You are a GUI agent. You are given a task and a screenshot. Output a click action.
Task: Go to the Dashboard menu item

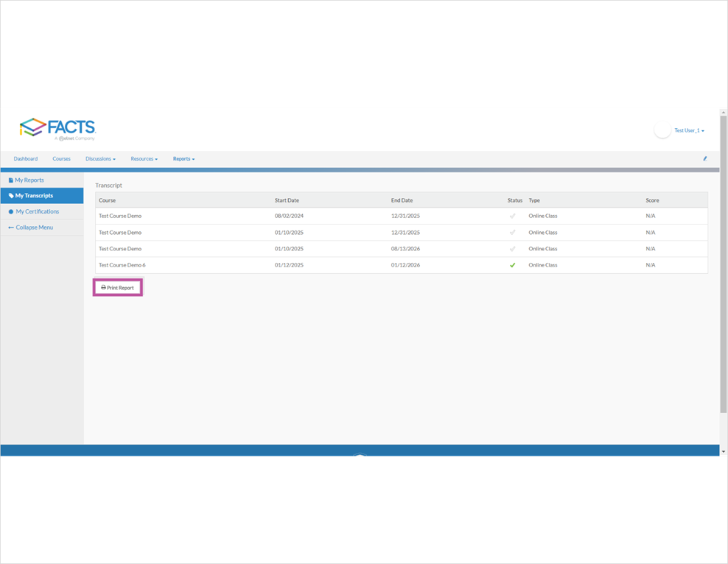click(x=25, y=158)
